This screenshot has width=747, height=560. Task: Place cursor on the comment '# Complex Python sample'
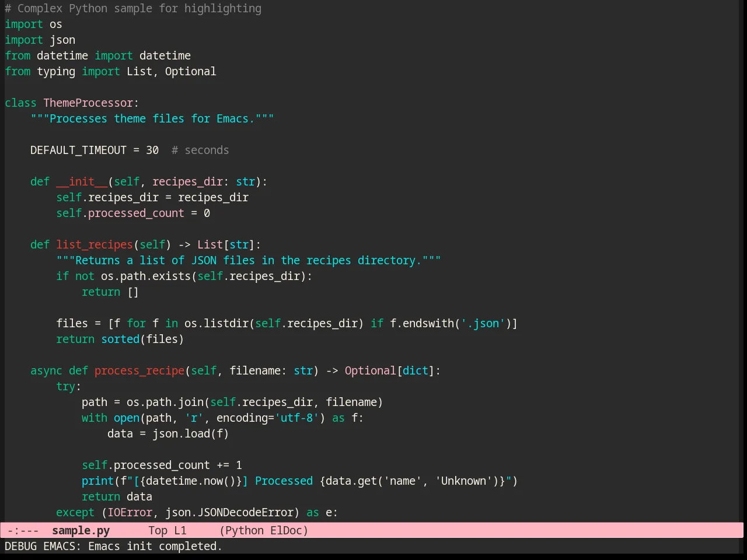(x=78, y=8)
